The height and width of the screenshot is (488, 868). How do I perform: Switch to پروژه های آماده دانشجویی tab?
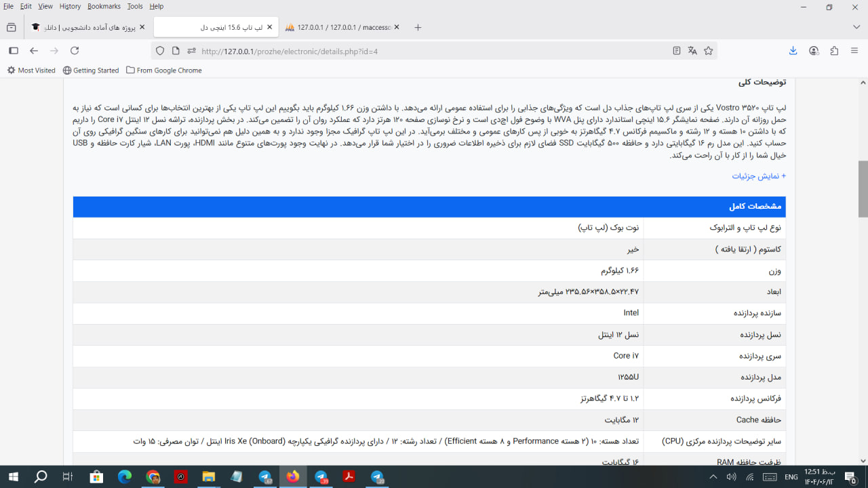[x=87, y=27]
